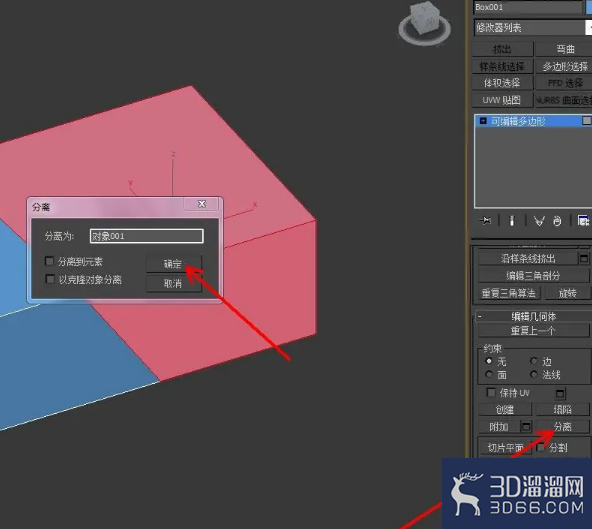Screen dimensions: 592x529
Task: Select 可编辑多边形 in modifier stack
Action: 518,121
